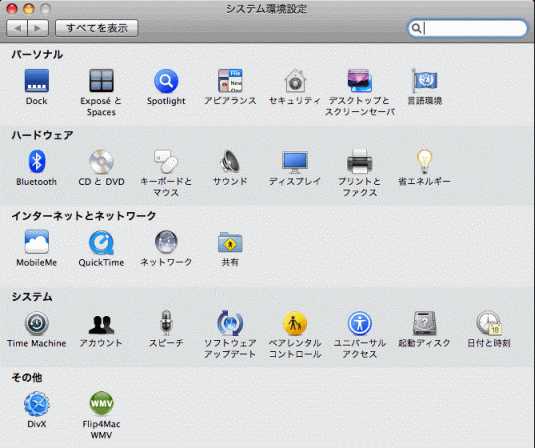Open Exposé と Spaces pane
The image size is (535, 448).
tap(101, 81)
